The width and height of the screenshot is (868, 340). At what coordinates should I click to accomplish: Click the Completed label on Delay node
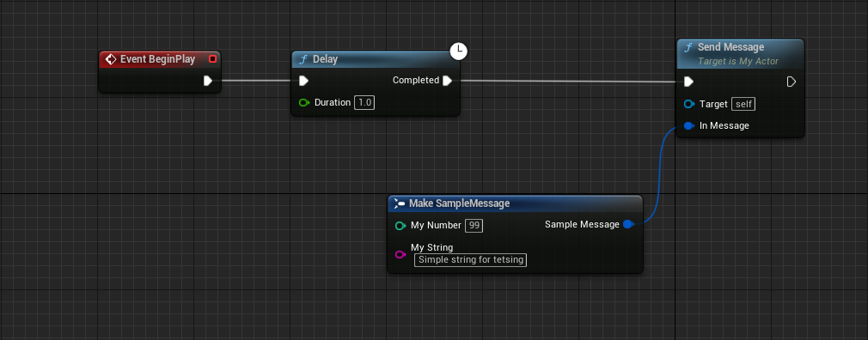416,80
